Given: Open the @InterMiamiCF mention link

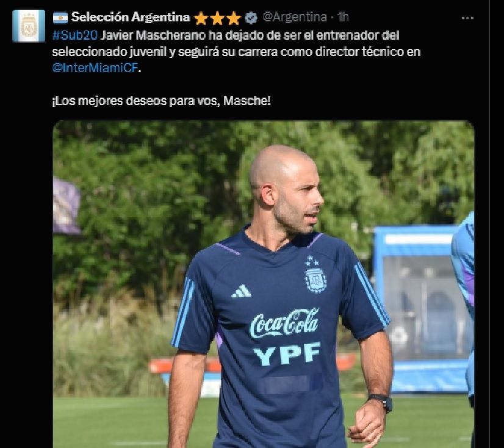Looking at the screenshot, I should (95, 68).
